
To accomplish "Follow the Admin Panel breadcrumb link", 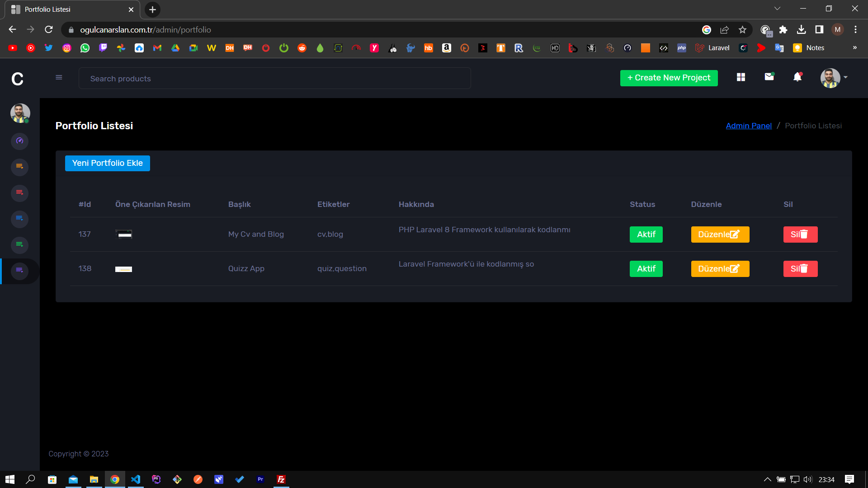I will click(x=749, y=126).
